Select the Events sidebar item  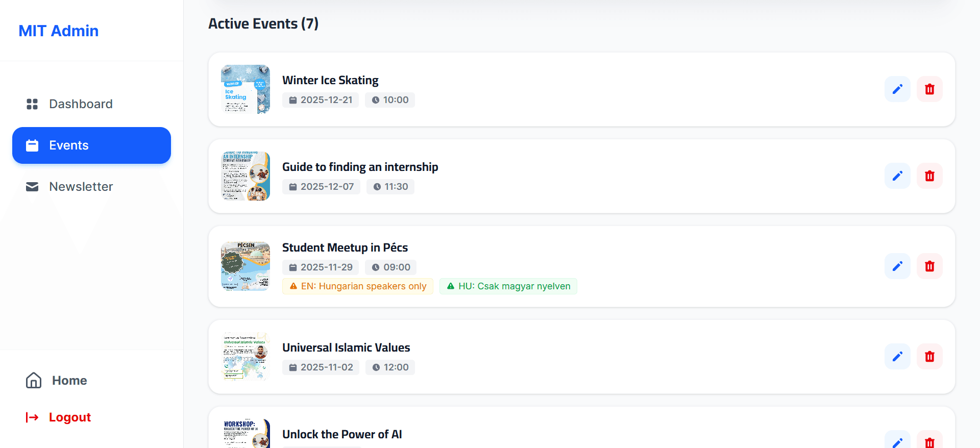[x=91, y=145]
